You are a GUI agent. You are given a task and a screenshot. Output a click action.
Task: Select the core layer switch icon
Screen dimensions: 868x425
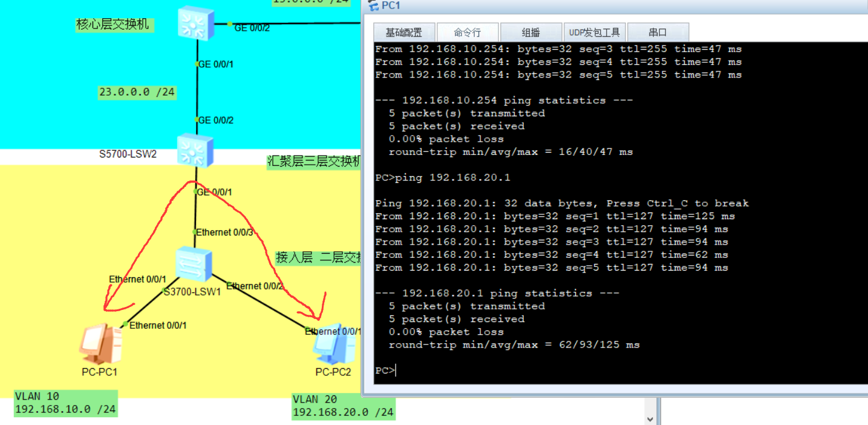point(195,23)
